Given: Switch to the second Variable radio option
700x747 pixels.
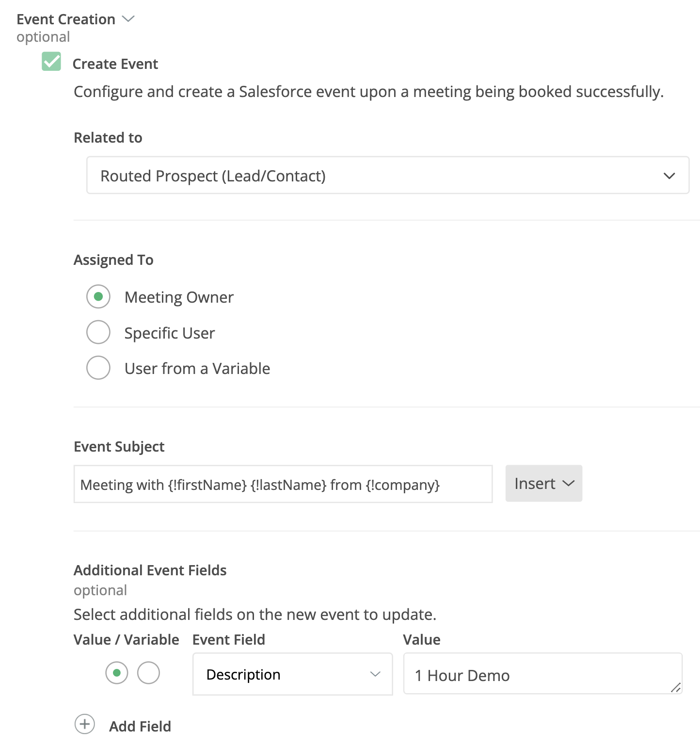Looking at the screenshot, I should (148, 673).
